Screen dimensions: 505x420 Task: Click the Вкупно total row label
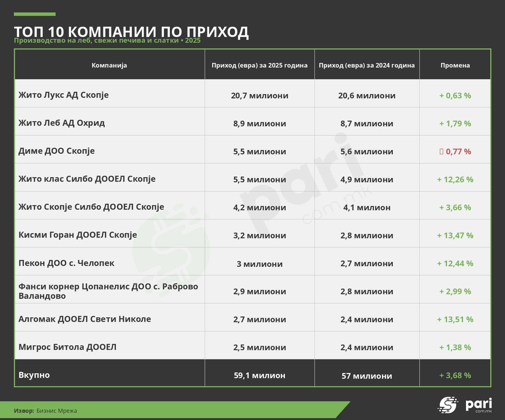click(34, 375)
